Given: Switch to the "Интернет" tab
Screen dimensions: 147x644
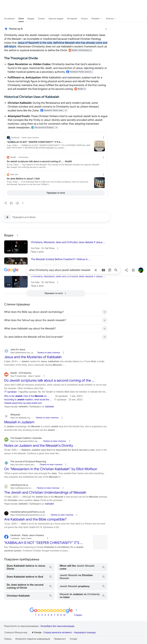Looking at the screenshot, I should [x=72, y=19].
